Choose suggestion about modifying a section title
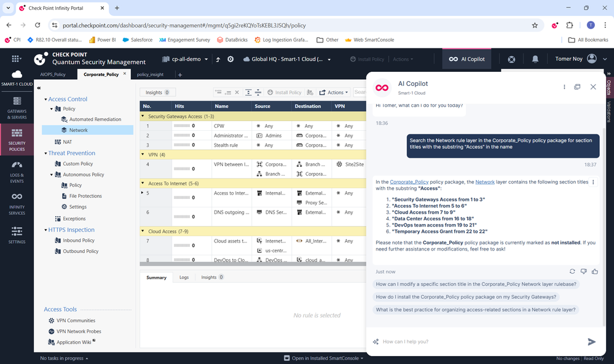614x364 pixels. click(476, 284)
